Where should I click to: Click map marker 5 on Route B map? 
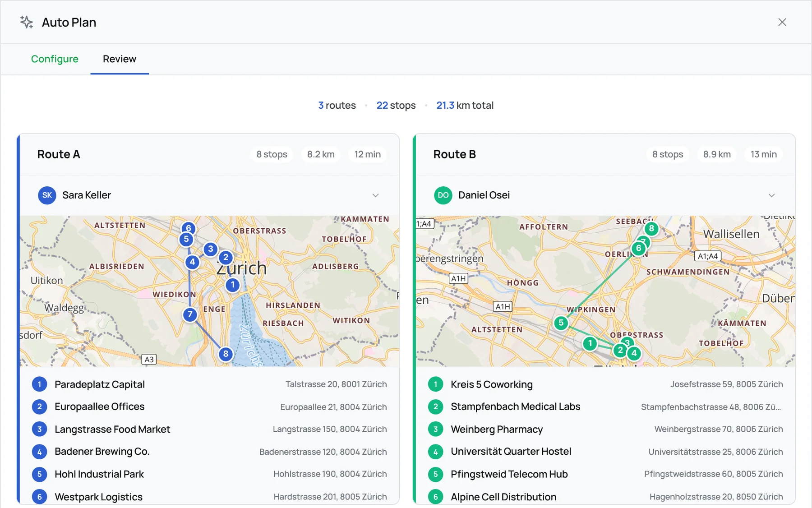(561, 323)
